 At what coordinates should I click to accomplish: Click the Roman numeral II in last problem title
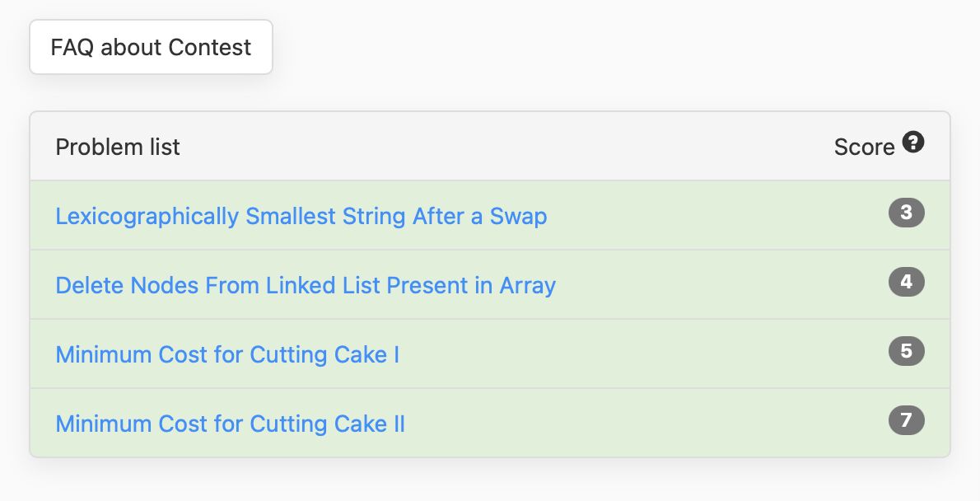coord(399,424)
